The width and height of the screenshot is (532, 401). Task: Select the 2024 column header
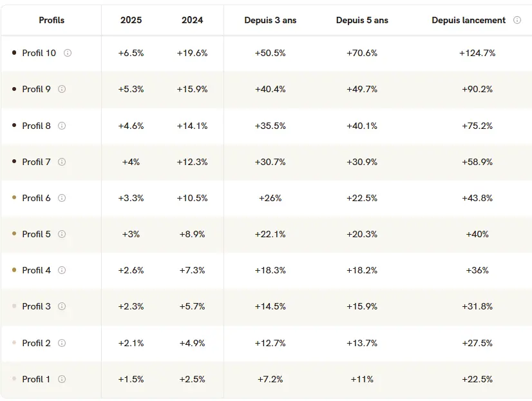(192, 20)
